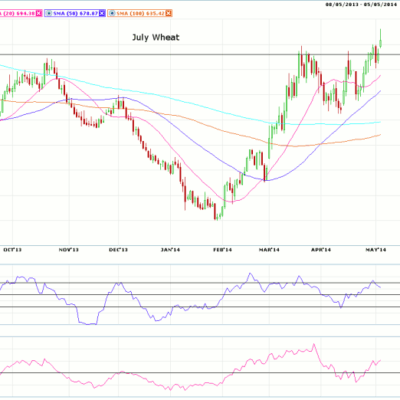Remove the SMA (50) indicator with its X
The image size is (400, 400).
point(102,13)
